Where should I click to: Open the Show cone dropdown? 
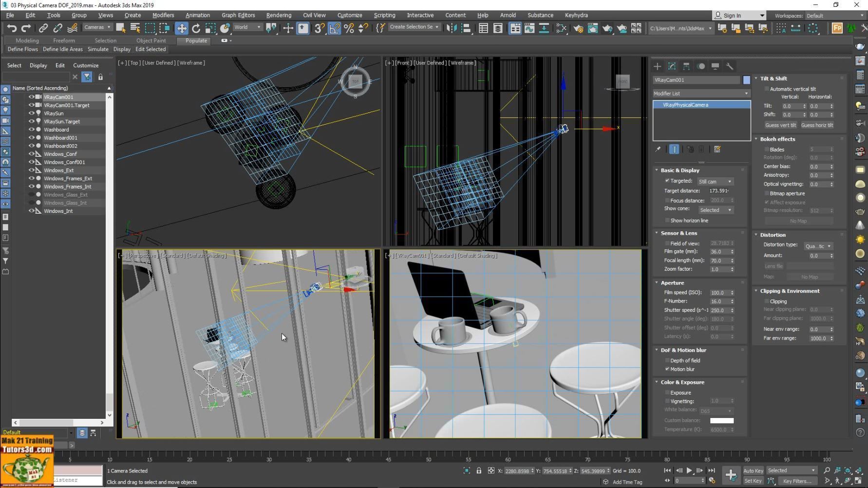(716, 210)
